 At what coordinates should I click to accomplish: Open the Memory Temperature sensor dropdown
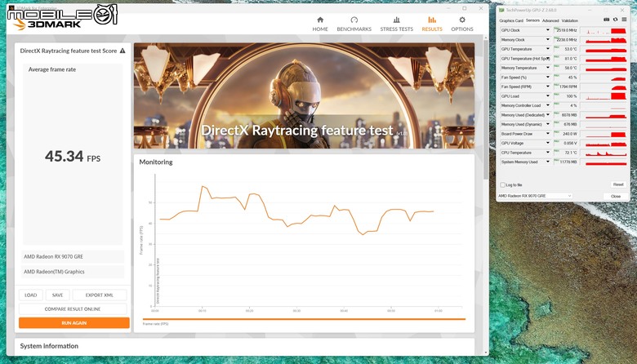click(x=548, y=68)
